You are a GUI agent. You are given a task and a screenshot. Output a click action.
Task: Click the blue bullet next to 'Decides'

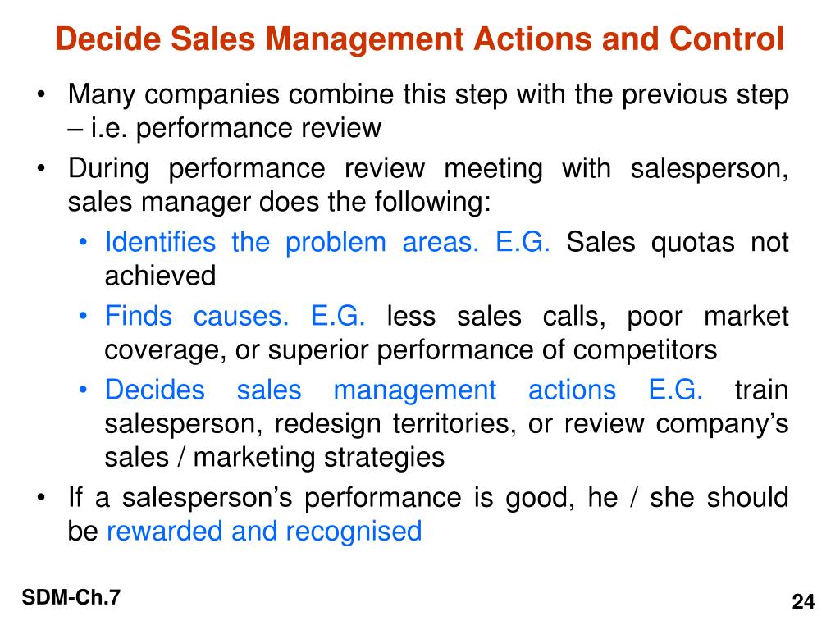[83, 390]
